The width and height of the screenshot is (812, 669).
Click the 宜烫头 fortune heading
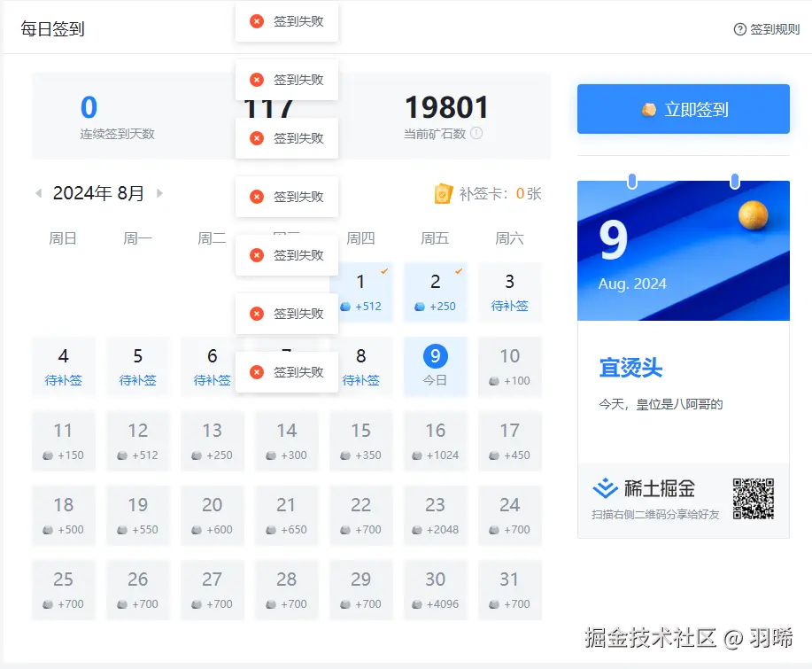[630, 368]
